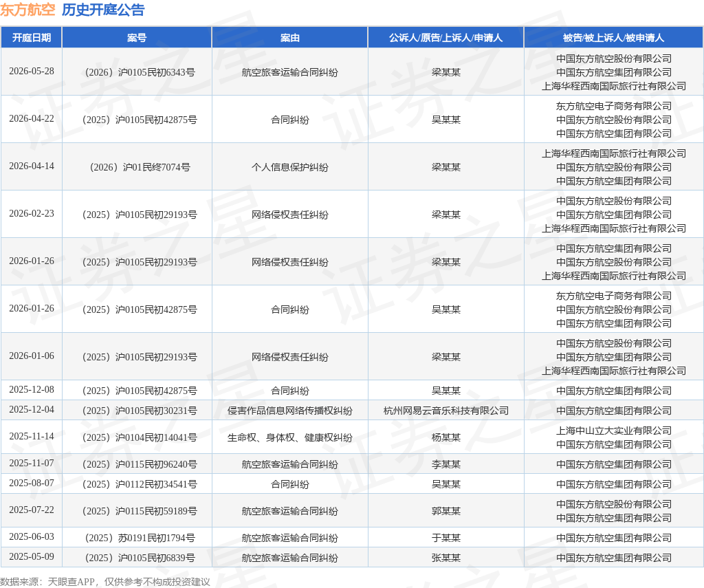Select date cell 2025-12-08
704x588 pixels.
[x=32, y=389]
